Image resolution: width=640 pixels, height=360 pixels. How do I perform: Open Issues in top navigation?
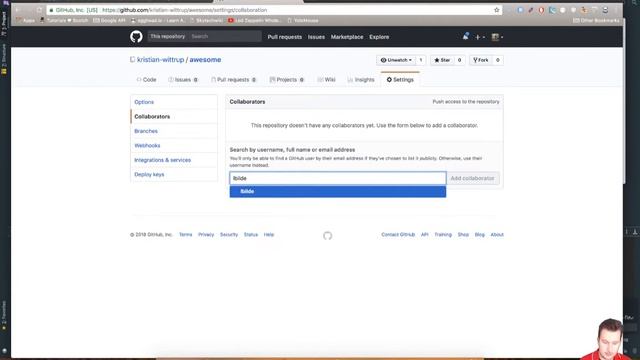click(316, 37)
